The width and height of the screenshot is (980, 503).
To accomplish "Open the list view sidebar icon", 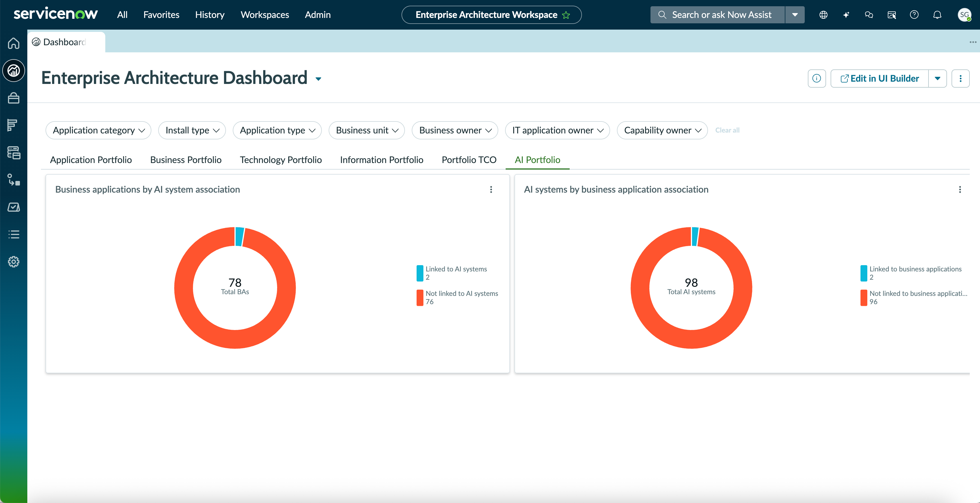I will pos(14,234).
